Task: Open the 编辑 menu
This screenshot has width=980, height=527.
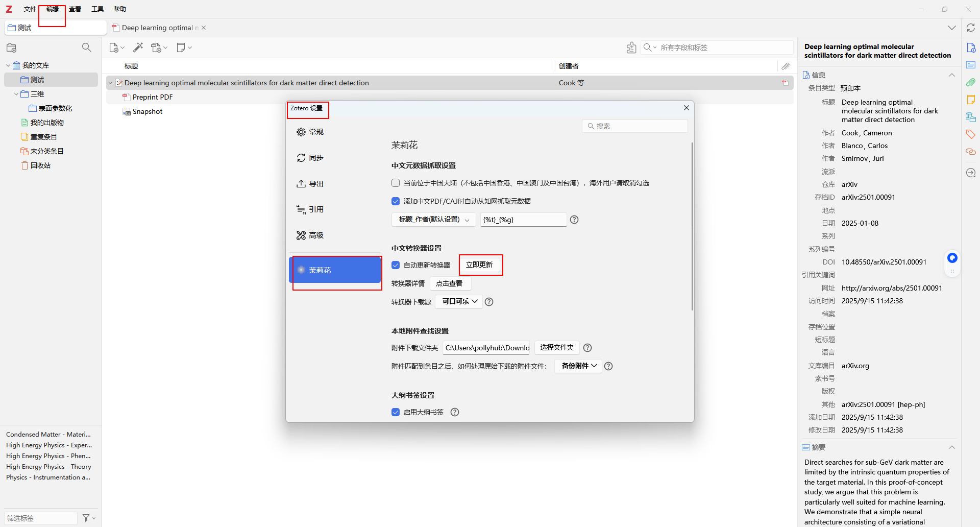Action: [53, 9]
